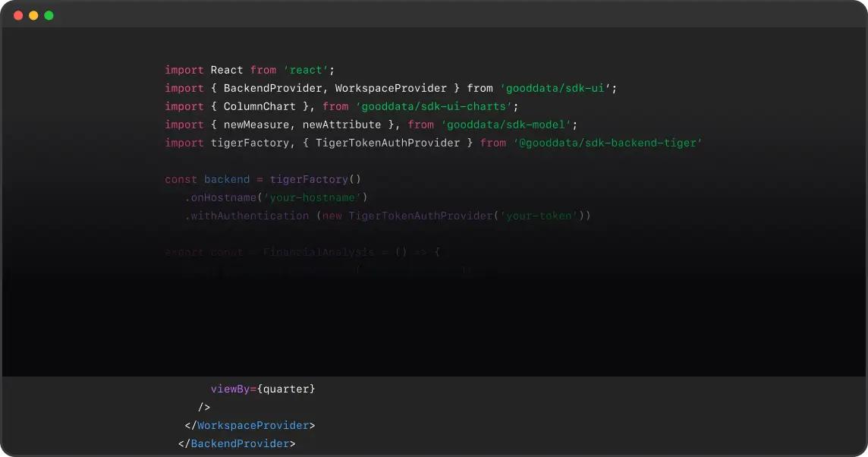The image size is (868, 457).
Task: Click the green maximize window button
Action: coord(49,15)
